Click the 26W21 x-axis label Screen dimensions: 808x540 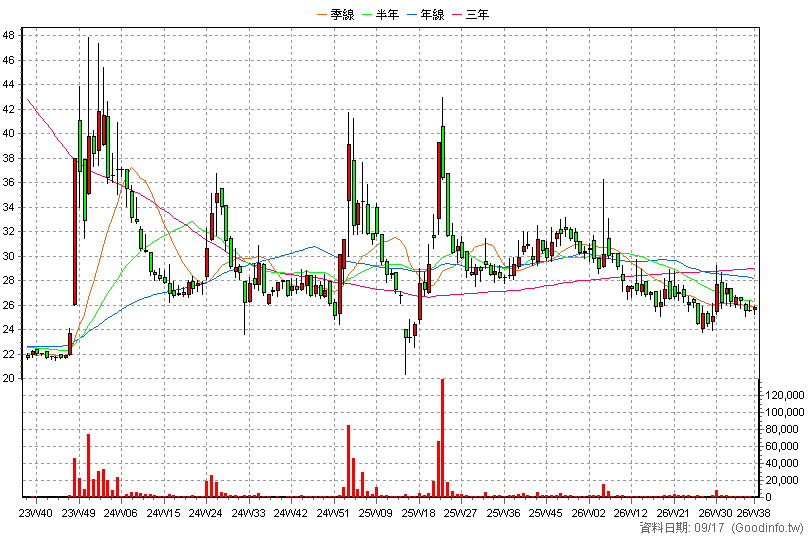tap(673, 513)
